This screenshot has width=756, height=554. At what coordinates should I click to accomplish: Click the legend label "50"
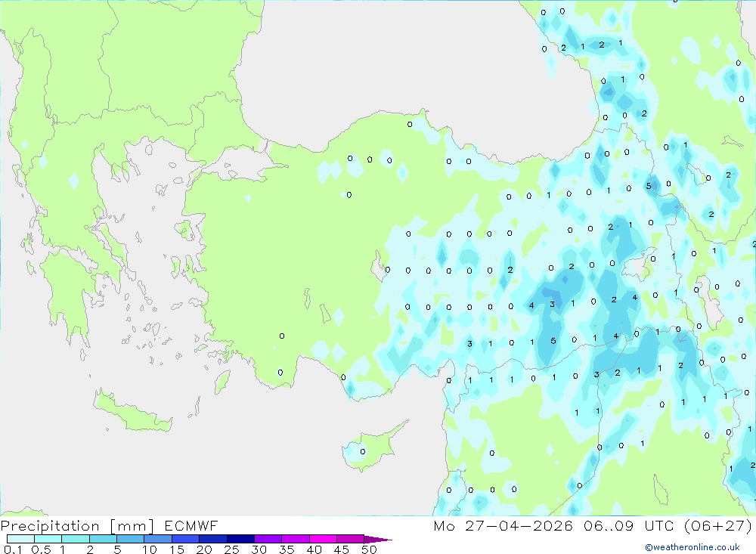(x=369, y=549)
